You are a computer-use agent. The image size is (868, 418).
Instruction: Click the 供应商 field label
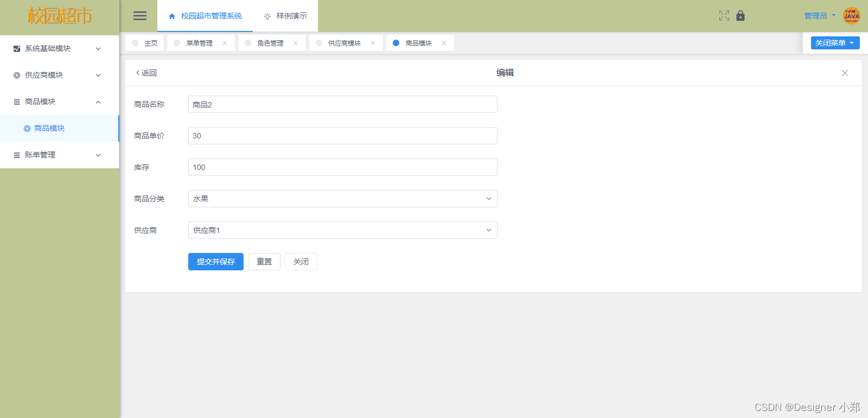pyautogui.click(x=145, y=230)
